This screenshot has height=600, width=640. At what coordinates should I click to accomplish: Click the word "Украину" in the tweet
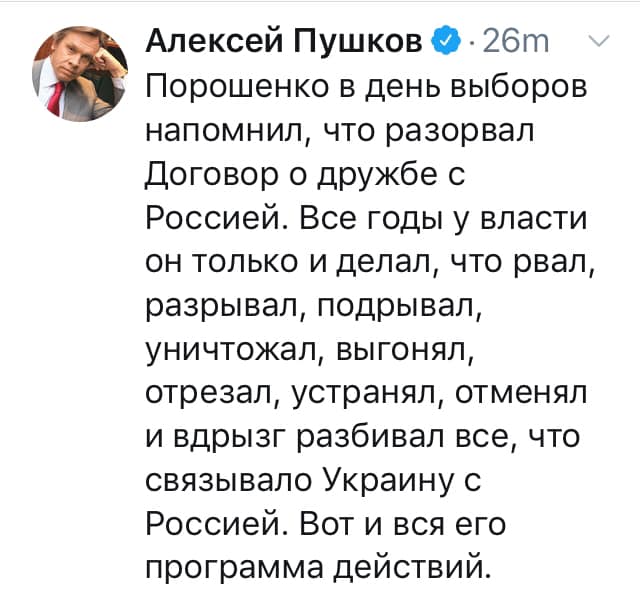click(389, 480)
